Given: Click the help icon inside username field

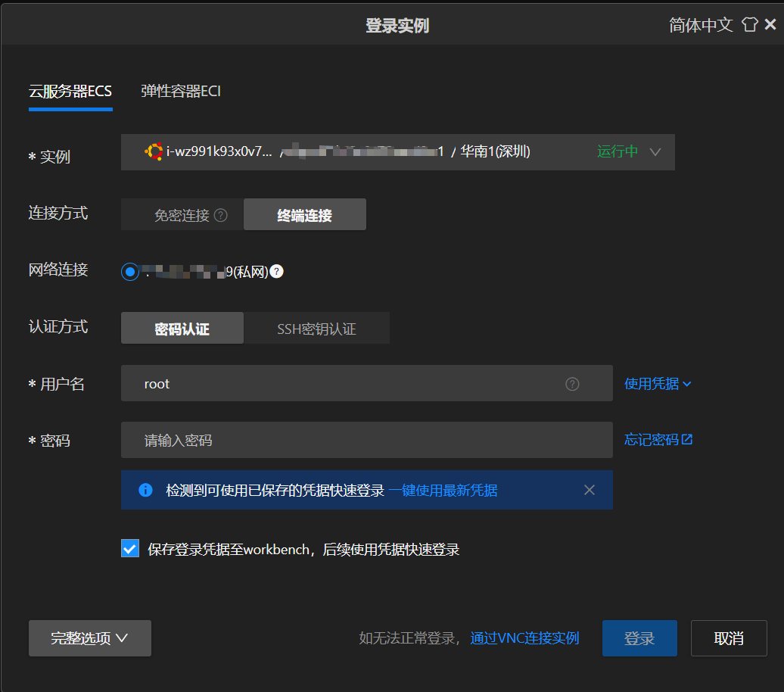Looking at the screenshot, I should point(572,384).
